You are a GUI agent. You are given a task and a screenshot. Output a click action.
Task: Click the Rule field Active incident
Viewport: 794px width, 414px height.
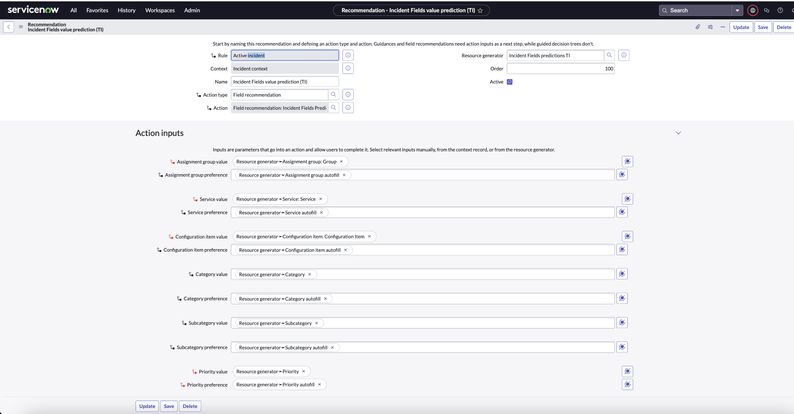[285, 55]
